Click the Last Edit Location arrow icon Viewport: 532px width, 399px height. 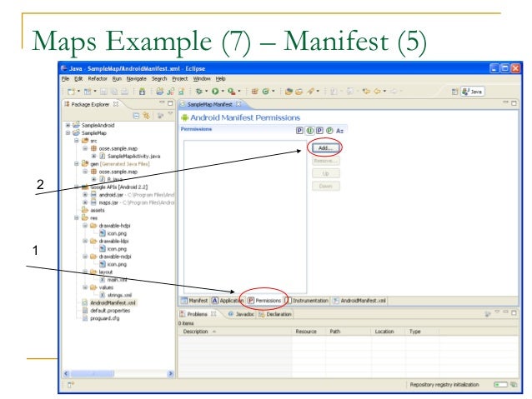[x=366, y=91]
